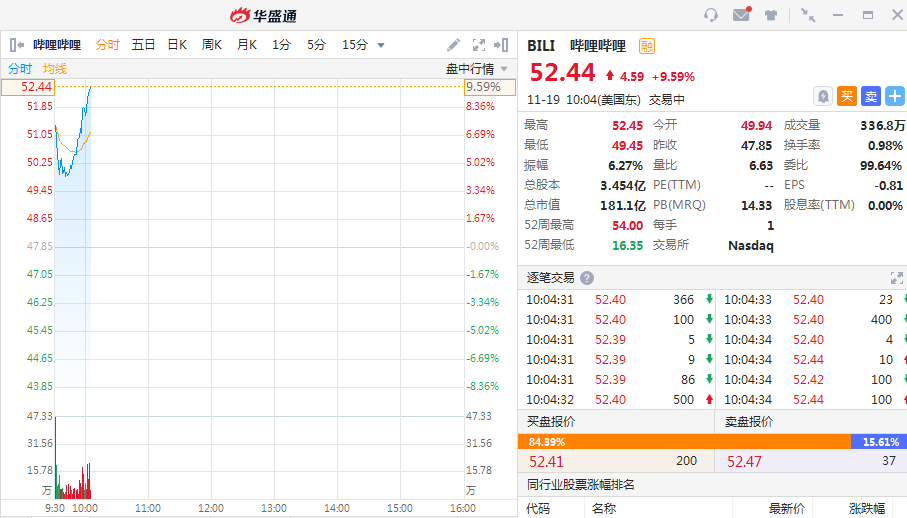Viewport: 907px width, 518px height.
Task: Toggle the 均线 average line display
Action: (54, 69)
